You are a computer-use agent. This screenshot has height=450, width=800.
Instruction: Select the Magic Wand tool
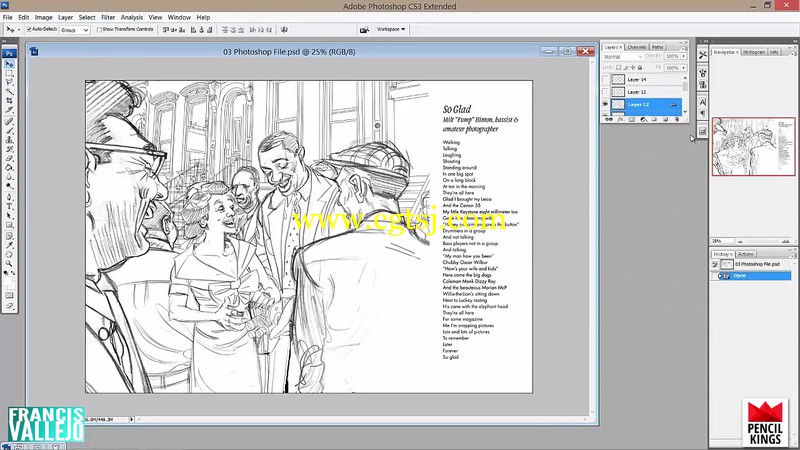pyautogui.click(x=9, y=92)
